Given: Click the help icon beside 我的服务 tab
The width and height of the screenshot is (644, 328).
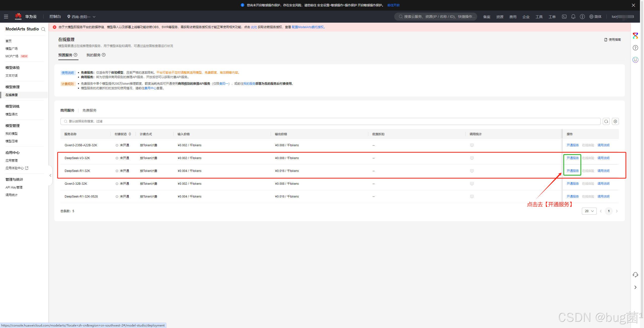Looking at the screenshot, I should (x=104, y=55).
